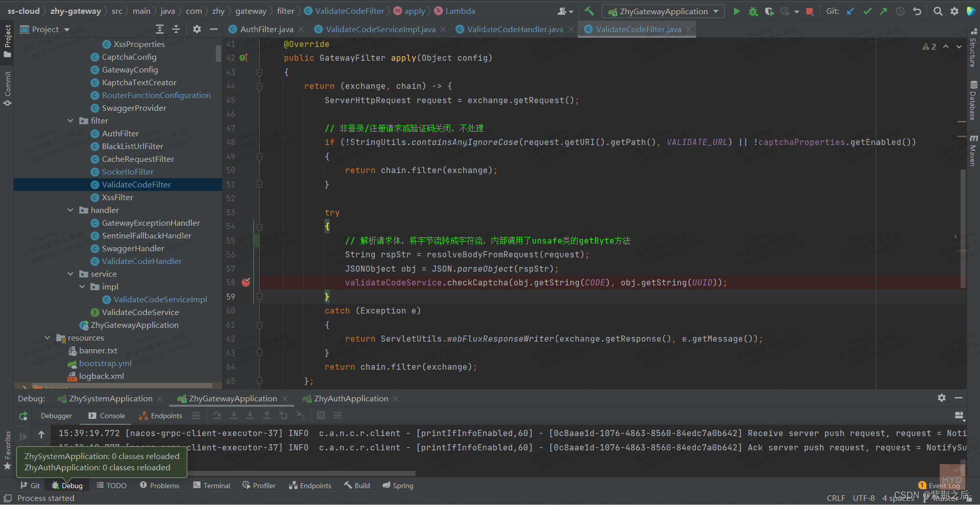Toggle the breakpoint on line 58
Viewport: 980px width, 505px height.
[246, 282]
